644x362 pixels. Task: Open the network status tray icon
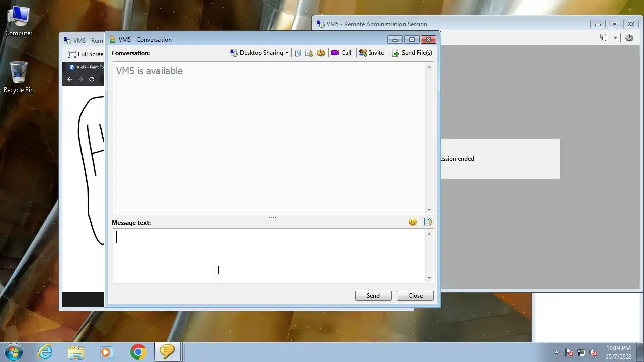pos(581,353)
